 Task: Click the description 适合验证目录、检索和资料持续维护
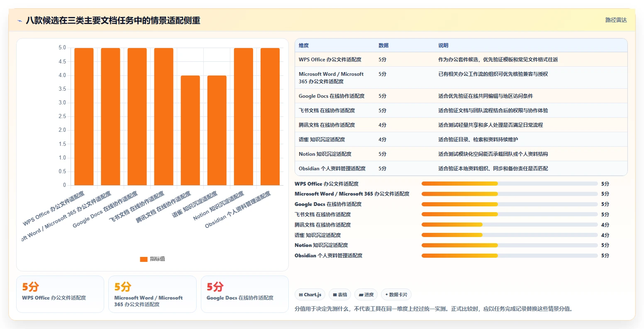point(478,140)
